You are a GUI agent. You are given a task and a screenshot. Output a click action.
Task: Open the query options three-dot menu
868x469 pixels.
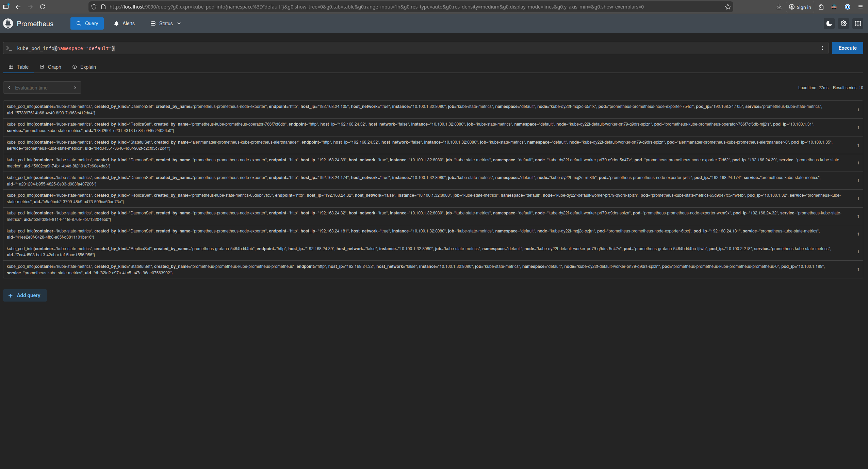point(822,48)
